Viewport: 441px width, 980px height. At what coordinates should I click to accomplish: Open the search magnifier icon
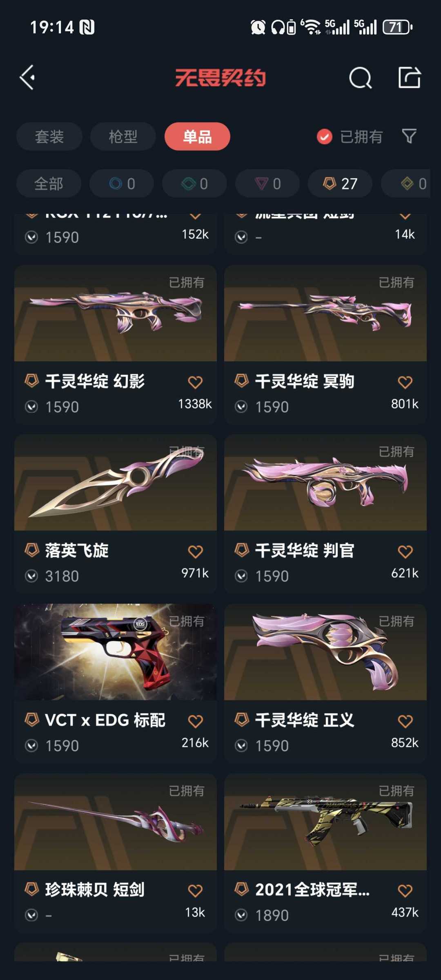click(361, 78)
